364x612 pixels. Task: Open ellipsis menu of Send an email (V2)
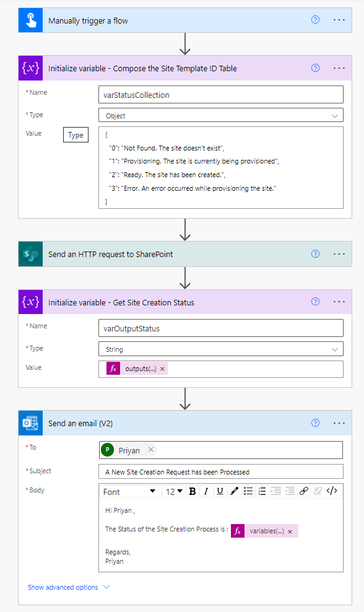pyautogui.click(x=339, y=422)
